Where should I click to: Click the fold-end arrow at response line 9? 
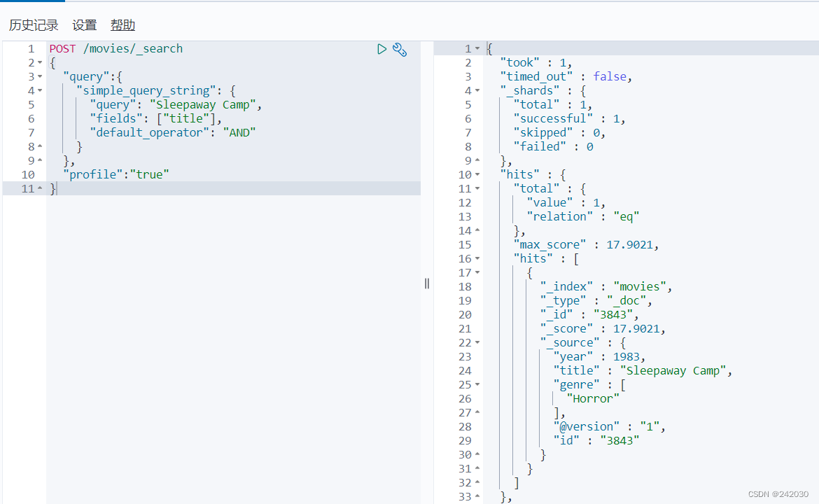point(477,161)
